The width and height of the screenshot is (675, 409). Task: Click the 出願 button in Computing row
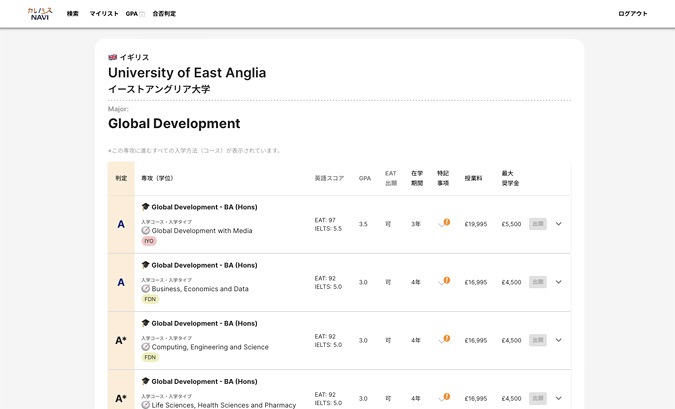pyautogui.click(x=538, y=340)
